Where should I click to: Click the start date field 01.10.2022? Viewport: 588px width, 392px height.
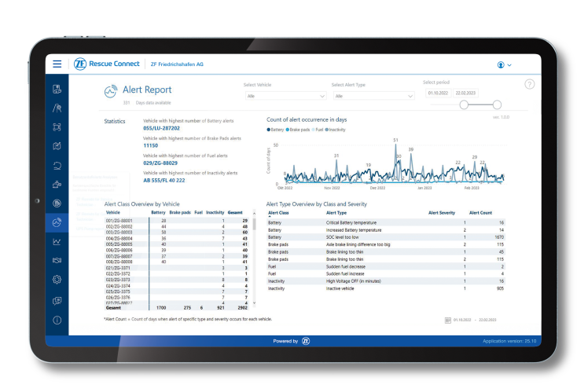click(436, 93)
